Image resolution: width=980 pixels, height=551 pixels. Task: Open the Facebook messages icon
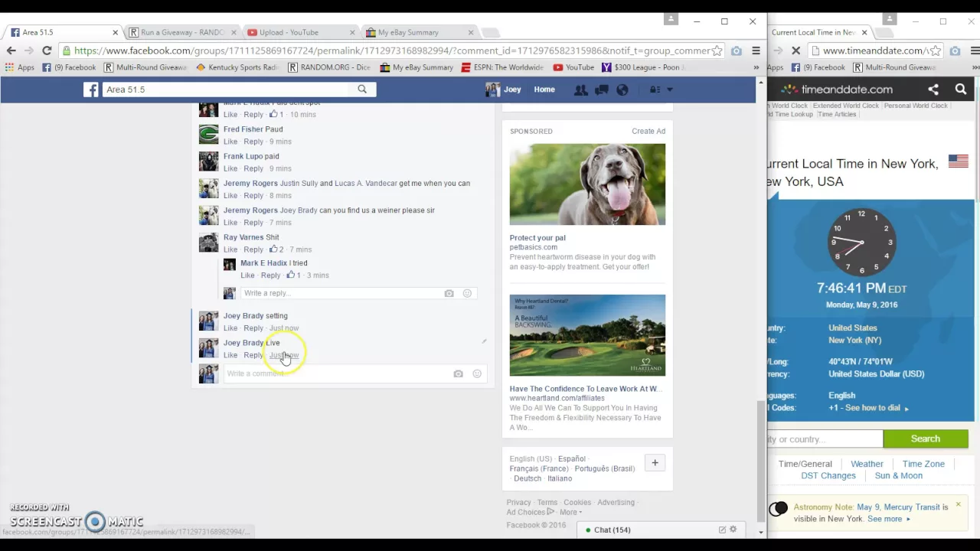[602, 90]
